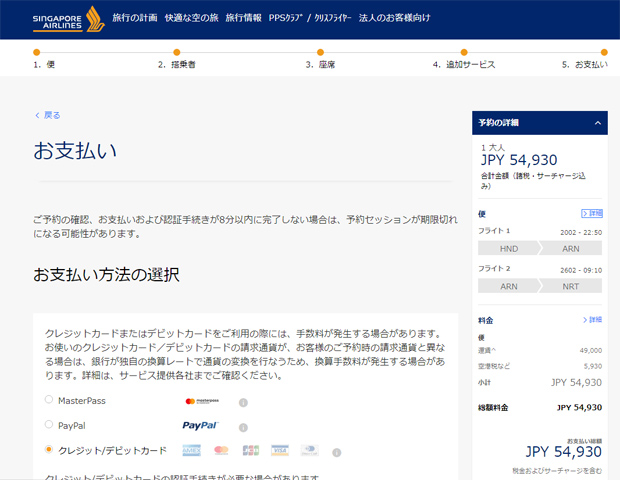Click the PayPal info icon
620x480 pixels.
click(243, 426)
